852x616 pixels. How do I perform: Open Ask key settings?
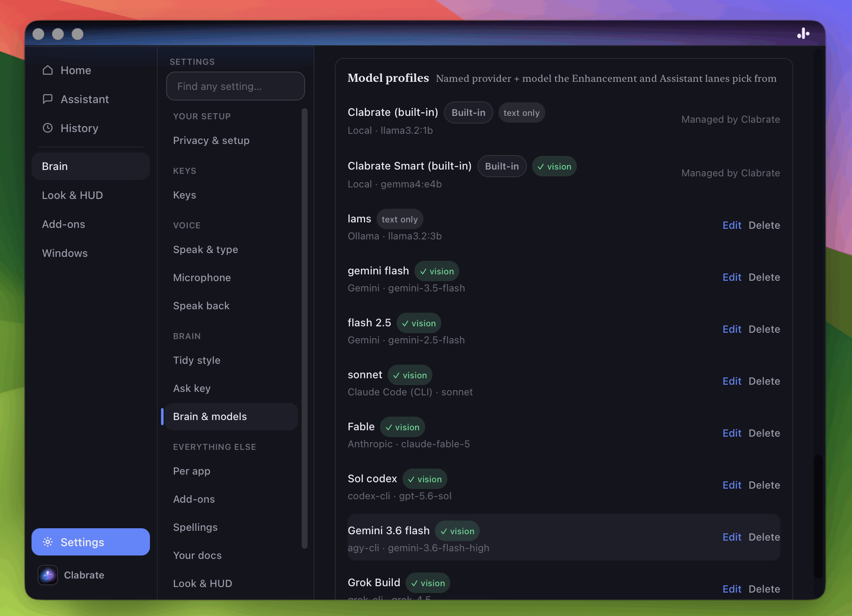[x=232, y=389]
